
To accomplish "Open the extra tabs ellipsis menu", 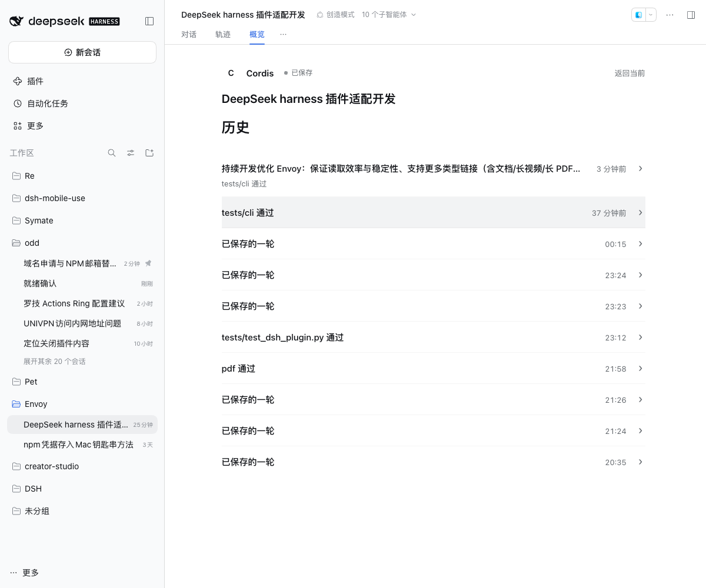I will coord(284,34).
